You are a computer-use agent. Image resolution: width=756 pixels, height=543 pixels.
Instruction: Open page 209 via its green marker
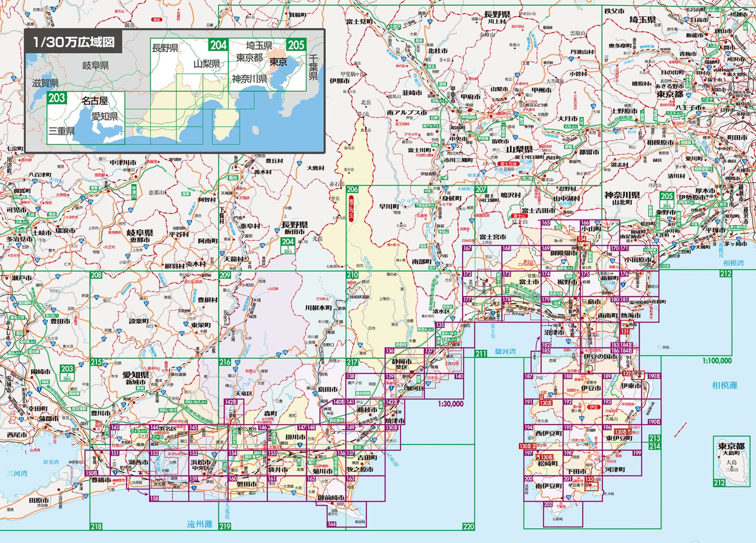[225, 275]
